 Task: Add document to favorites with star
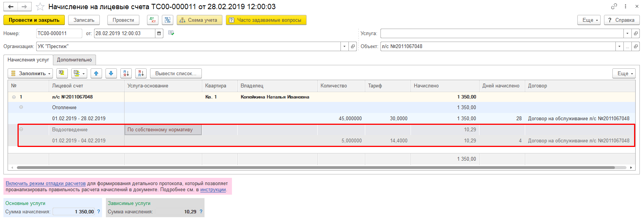click(x=40, y=7)
